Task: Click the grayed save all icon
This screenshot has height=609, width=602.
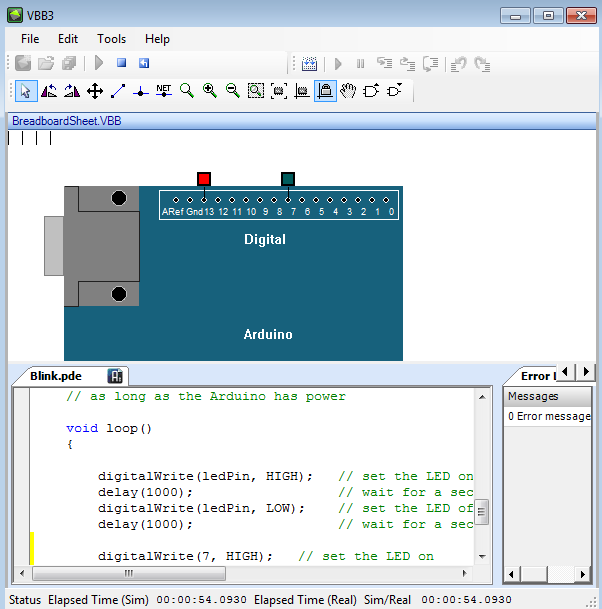Action: coord(69,63)
